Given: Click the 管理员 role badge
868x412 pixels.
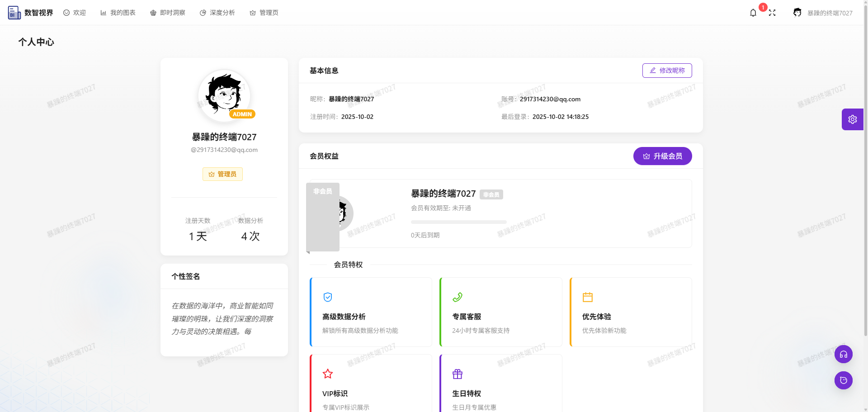Looking at the screenshot, I should pos(222,174).
